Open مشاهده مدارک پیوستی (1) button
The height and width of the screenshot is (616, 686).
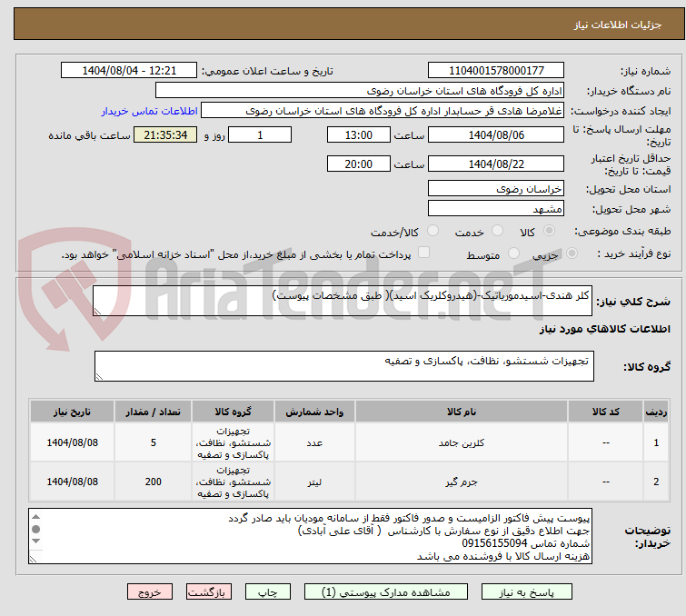386,592
